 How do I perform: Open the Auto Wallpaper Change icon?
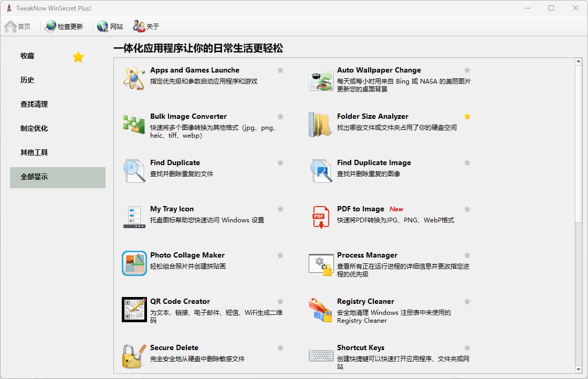point(321,81)
